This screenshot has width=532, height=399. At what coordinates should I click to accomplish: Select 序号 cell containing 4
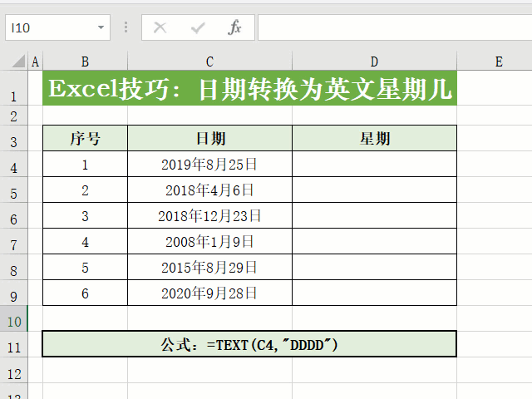pyautogui.click(x=85, y=241)
